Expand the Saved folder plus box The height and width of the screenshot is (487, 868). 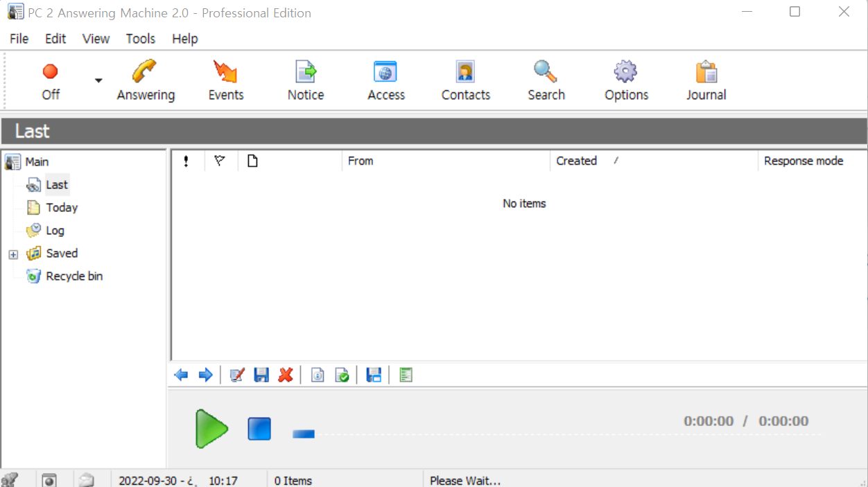(x=13, y=254)
